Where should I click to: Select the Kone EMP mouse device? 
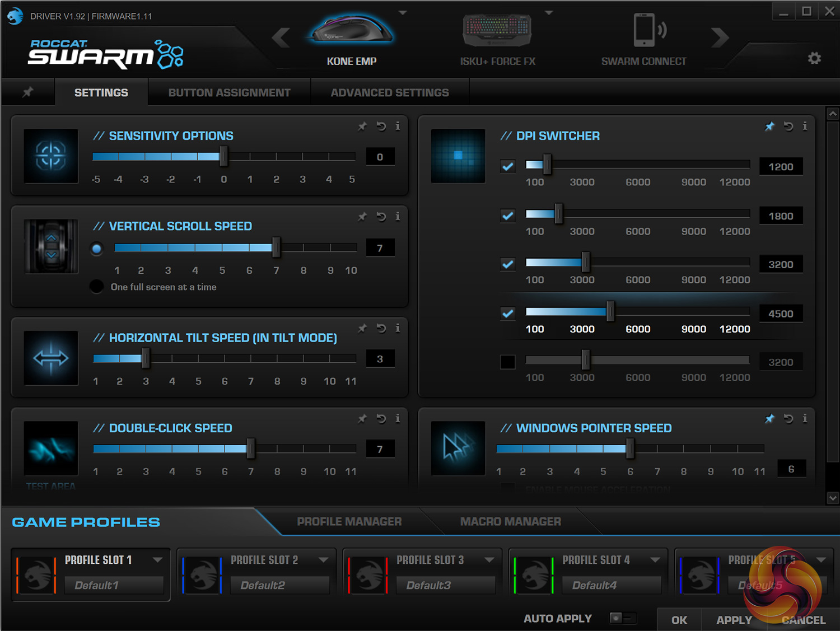coord(352,39)
